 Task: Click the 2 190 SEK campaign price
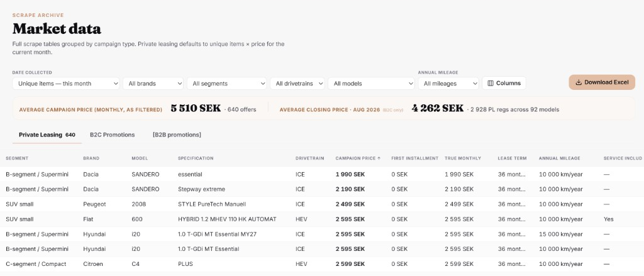[x=350, y=189]
